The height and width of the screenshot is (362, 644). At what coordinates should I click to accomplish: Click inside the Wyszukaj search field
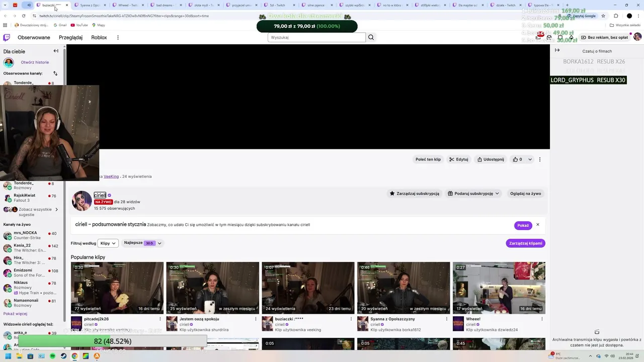point(316,37)
